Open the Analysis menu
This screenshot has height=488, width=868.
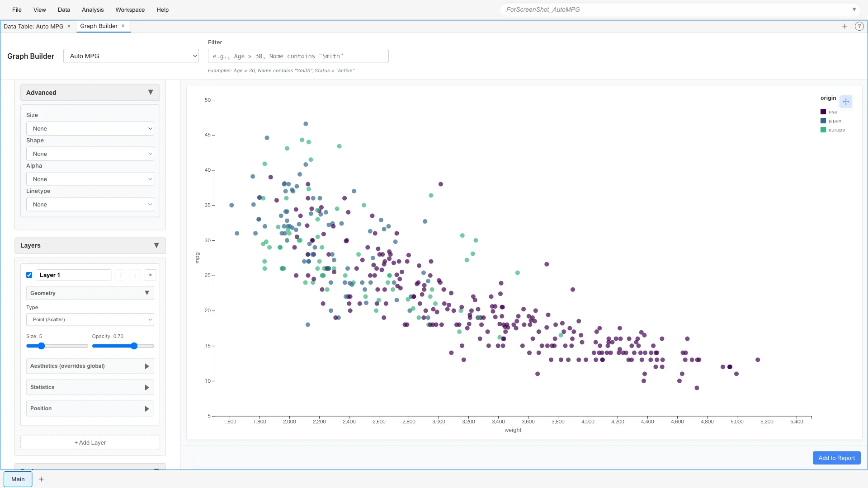coord(93,9)
